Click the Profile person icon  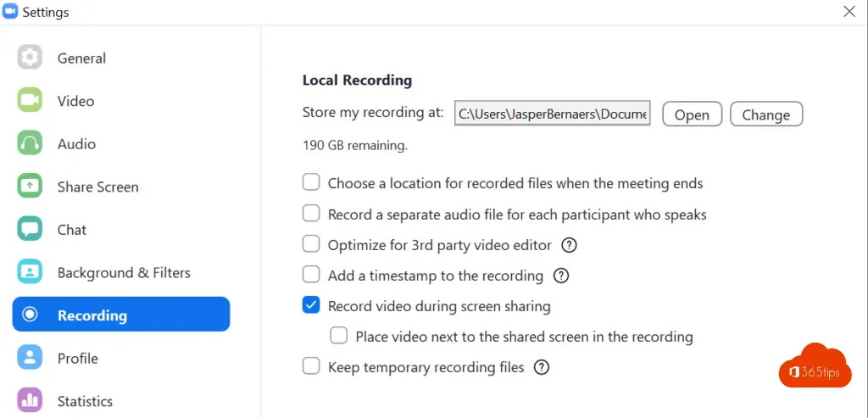click(x=30, y=358)
